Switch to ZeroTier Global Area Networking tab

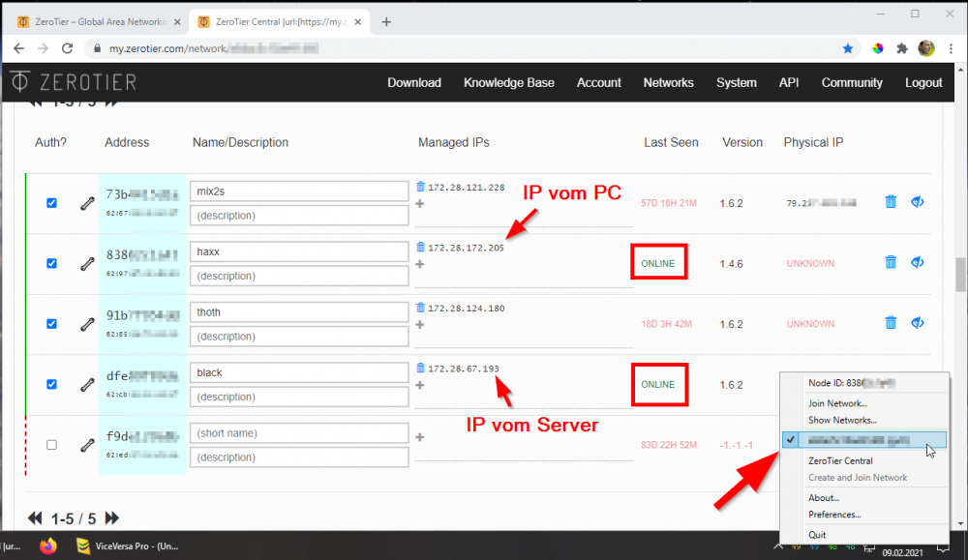click(99, 21)
